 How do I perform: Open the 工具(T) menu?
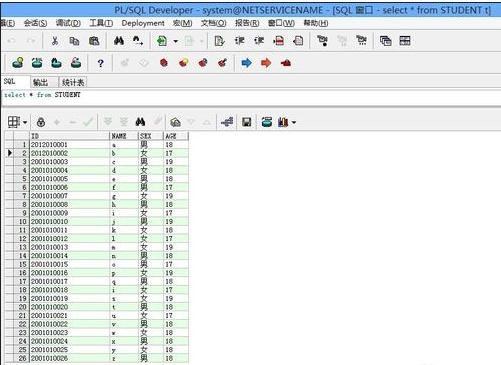(101, 23)
